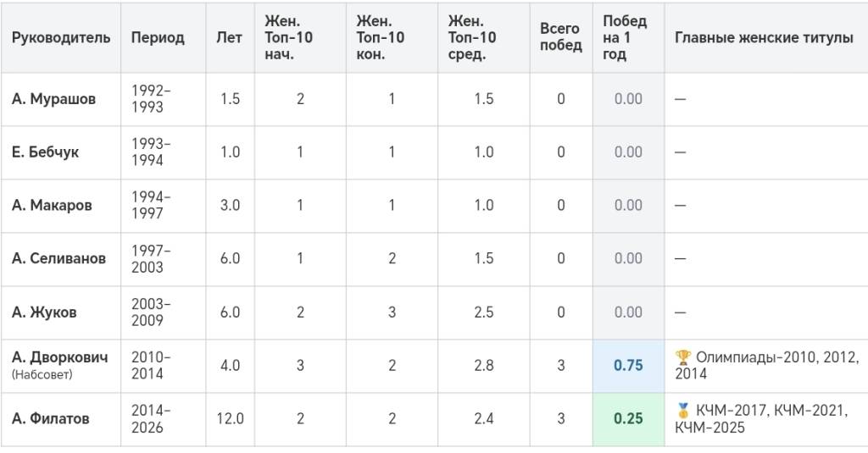Select the Руководитель column header
This screenshot has width=868, height=453.
pyautogui.click(x=61, y=37)
